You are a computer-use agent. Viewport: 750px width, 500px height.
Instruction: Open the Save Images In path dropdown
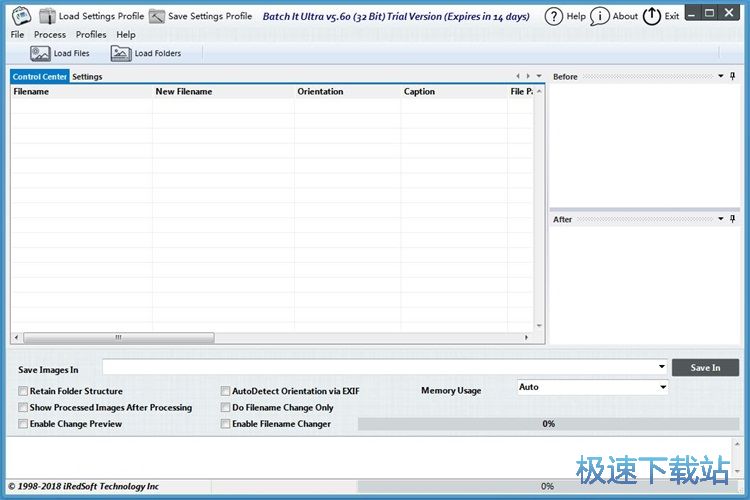coord(662,367)
